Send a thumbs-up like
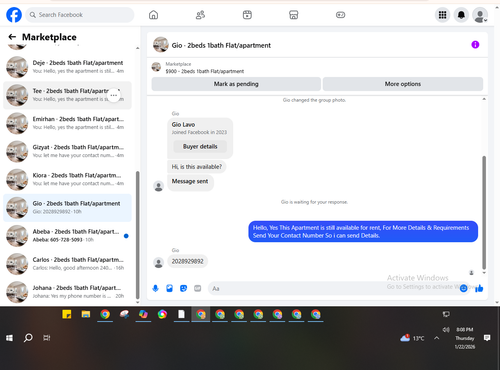 [x=479, y=288]
